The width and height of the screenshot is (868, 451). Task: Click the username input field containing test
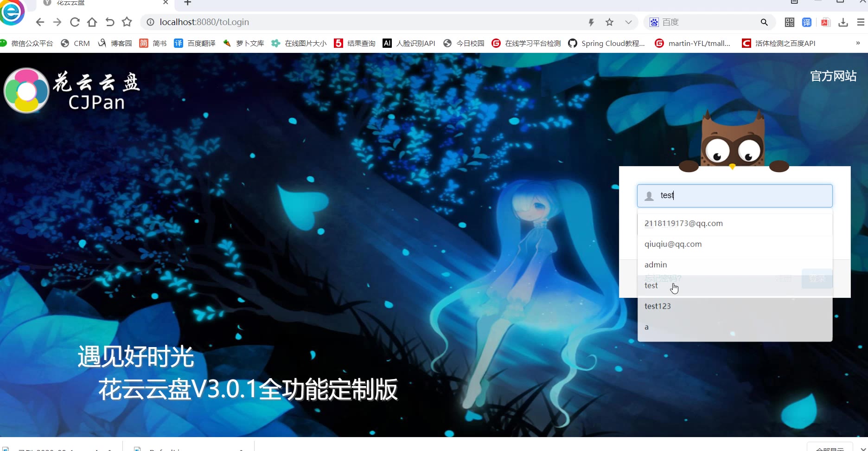tap(735, 196)
